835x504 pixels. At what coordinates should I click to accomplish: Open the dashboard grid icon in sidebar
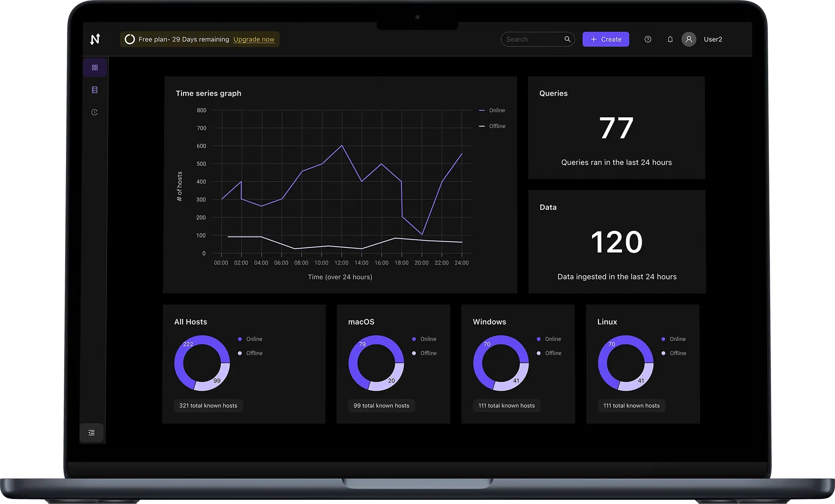[95, 67]
